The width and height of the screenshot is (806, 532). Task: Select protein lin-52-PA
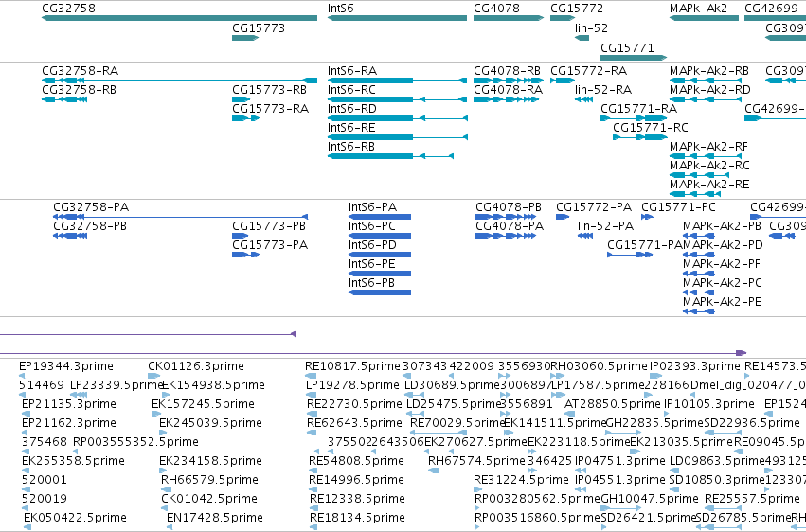pos(585,236)
